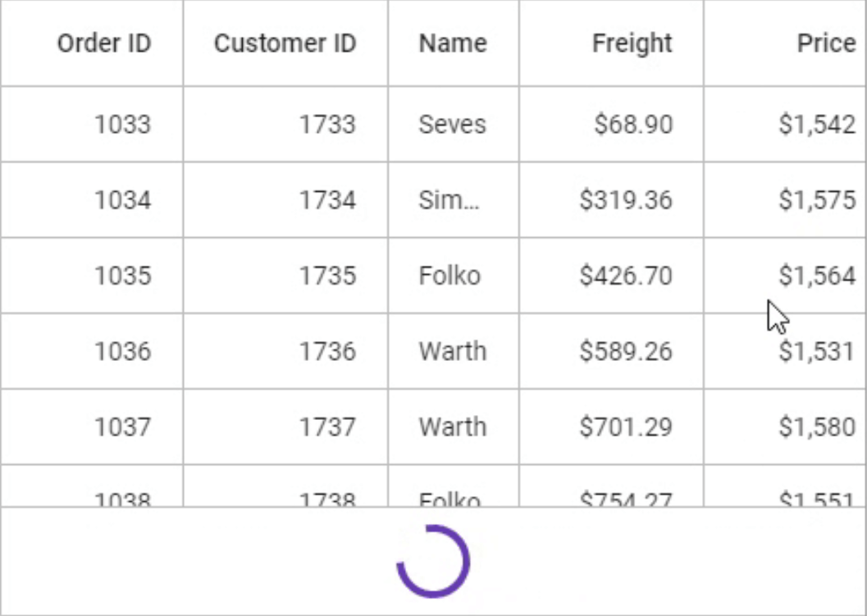Screen dimensions: 867x616
Task: Click Order ID cell 1037
Action: pos(122,427)
